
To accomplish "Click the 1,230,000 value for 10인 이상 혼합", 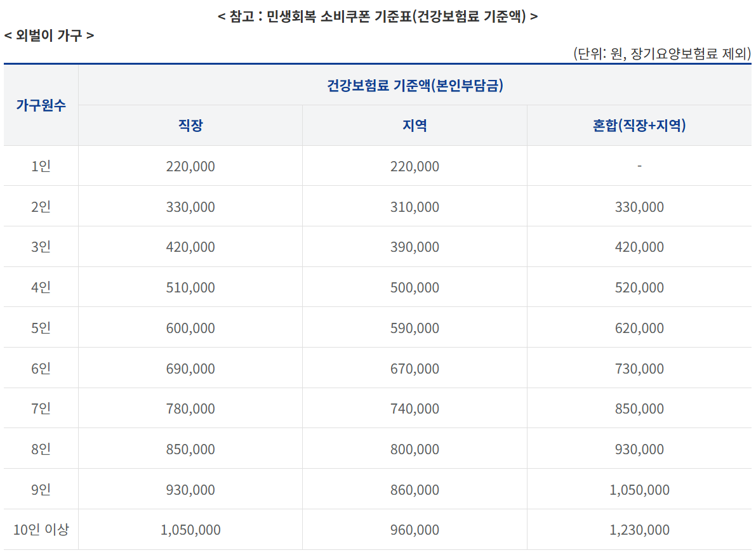I will point(639,530).
